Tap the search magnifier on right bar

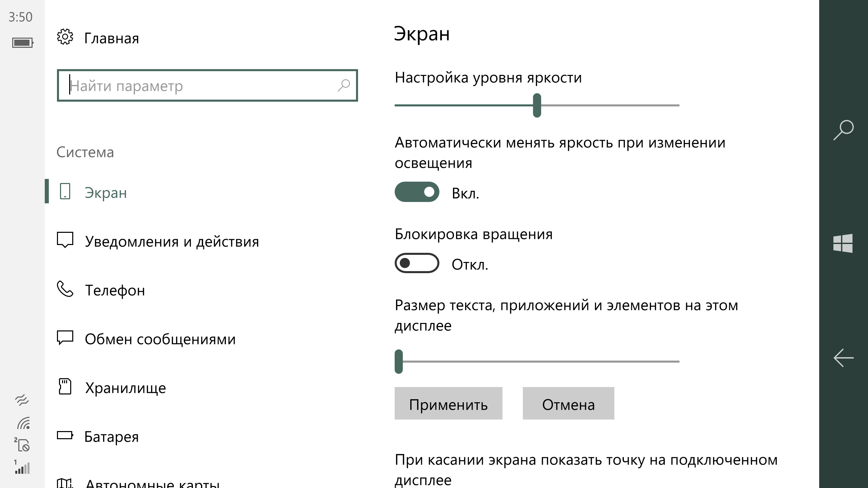843,130
